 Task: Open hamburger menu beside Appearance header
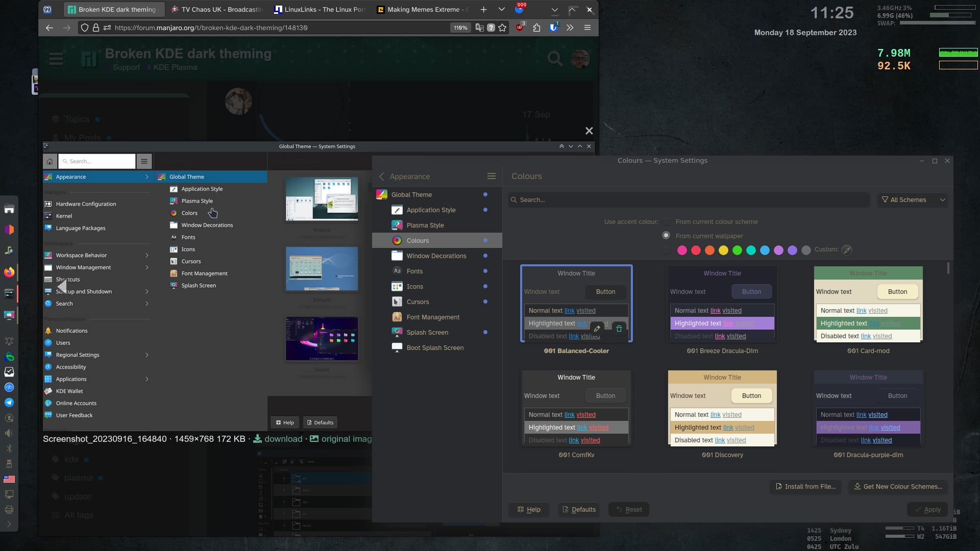coord(492,176)
